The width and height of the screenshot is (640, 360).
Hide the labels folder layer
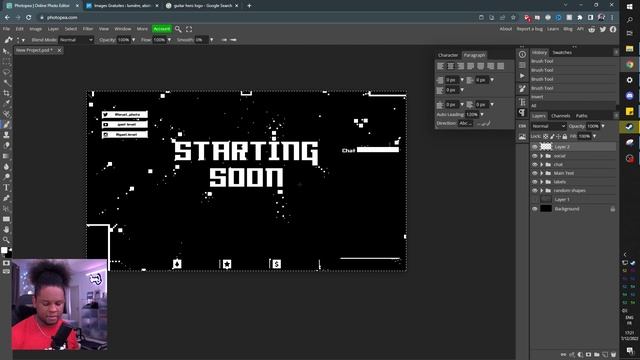click(535, 182)
